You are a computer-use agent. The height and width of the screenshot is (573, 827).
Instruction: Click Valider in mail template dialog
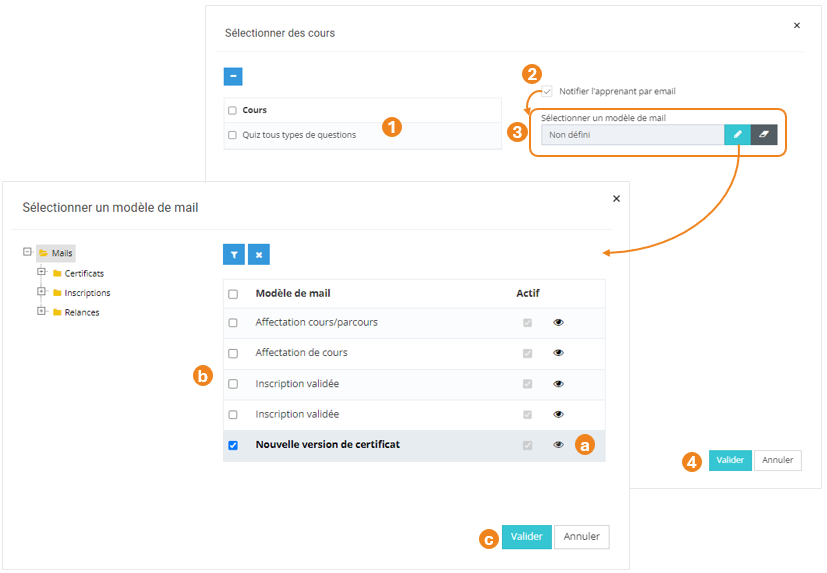[526, 537]
